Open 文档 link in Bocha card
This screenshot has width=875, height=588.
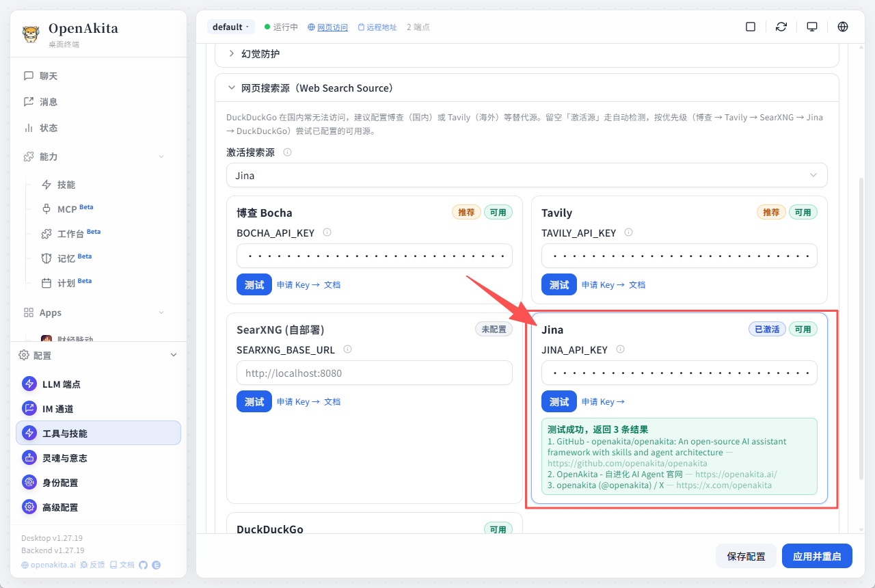click(332, 285)
